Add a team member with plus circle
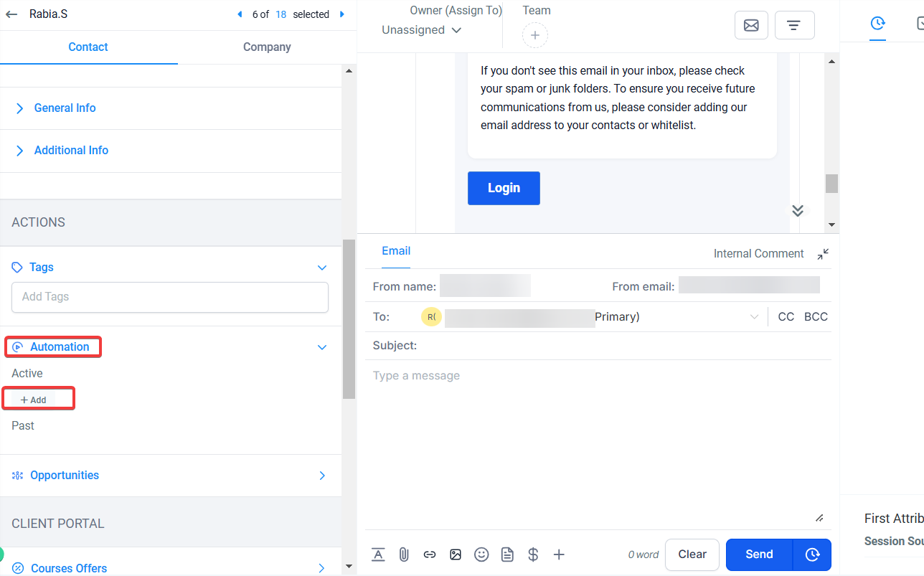This screenshot has width=924, height=576. pos(535,35)
